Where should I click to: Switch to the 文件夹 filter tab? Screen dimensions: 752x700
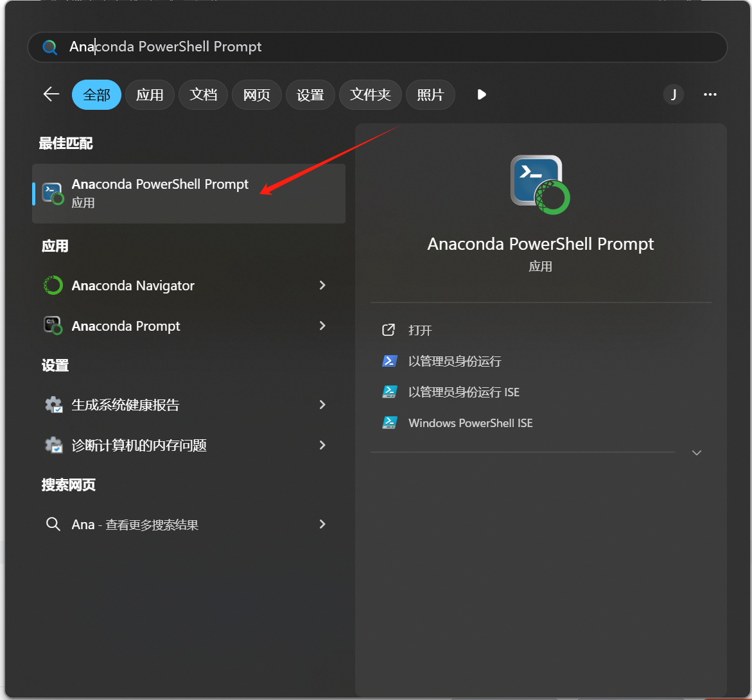(x=371, y=94)
